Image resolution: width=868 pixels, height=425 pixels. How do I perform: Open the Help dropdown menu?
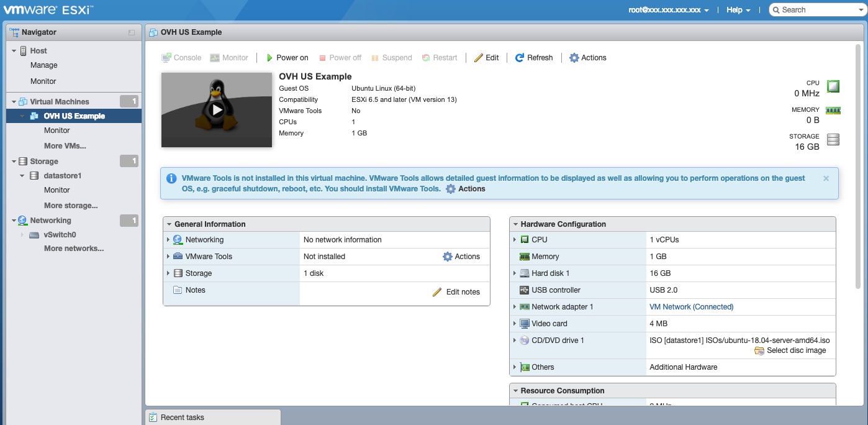point(738,10)
